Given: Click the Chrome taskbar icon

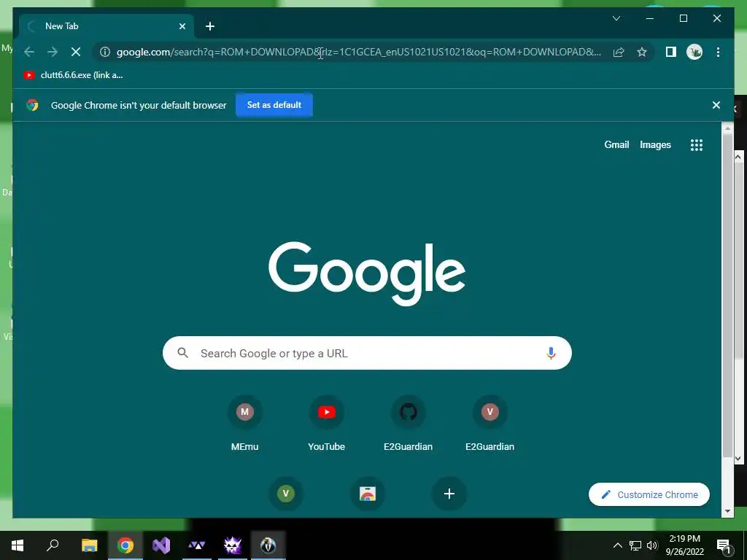Looking at the screenshot, I should [125, 545].
